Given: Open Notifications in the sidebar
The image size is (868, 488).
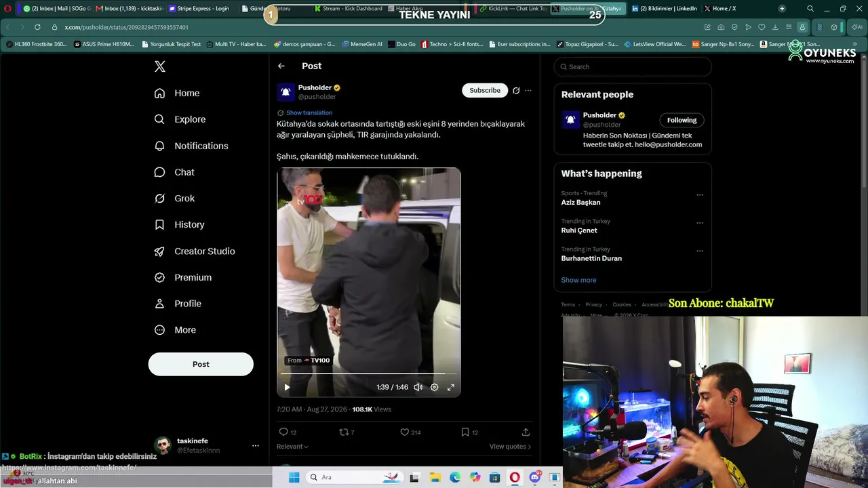Looking at the screenshot, I should pyautogui.click(x=191, y=146).
